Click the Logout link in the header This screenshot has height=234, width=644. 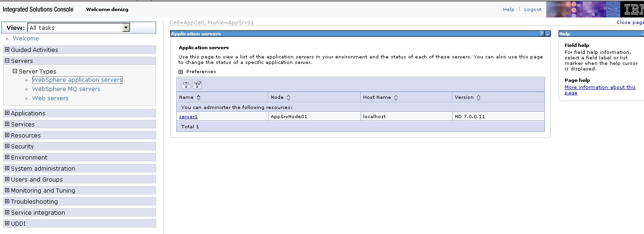[533, 10]
